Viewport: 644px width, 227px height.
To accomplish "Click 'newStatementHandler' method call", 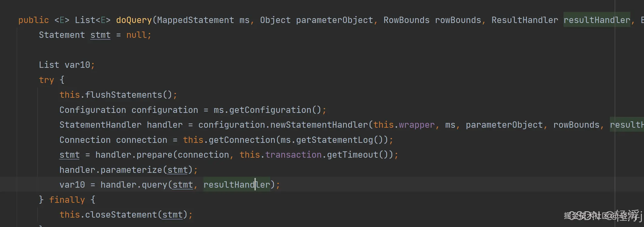I will 319,125.
